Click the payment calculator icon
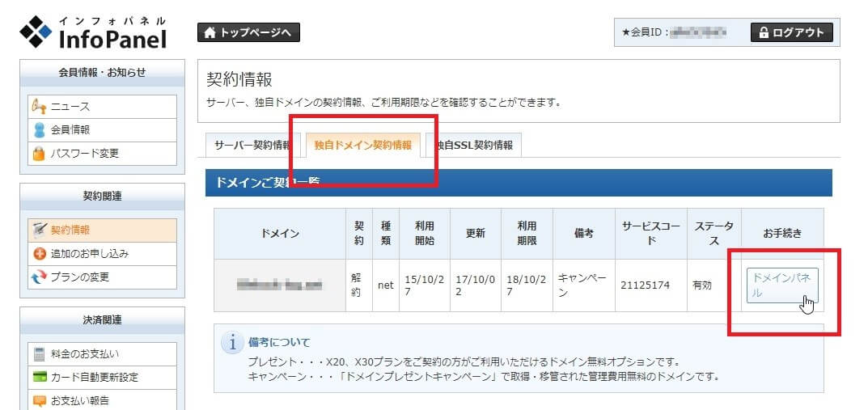The height and width of the screenshot is (410, 868). tap(38, 354)
